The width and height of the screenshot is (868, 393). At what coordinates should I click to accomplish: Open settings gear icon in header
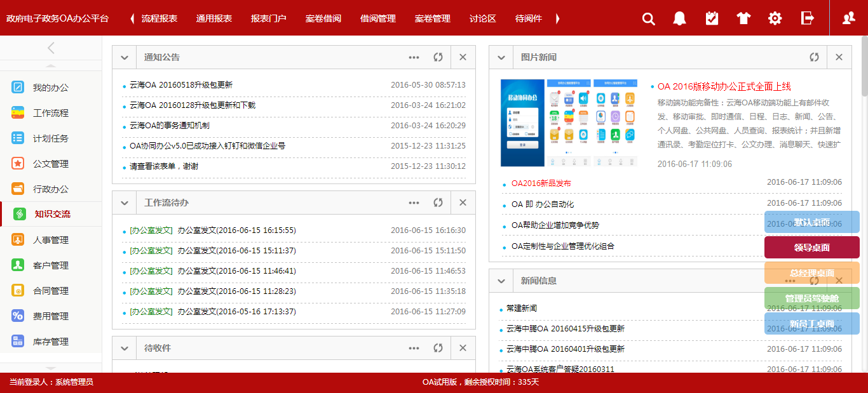(775, 18)
